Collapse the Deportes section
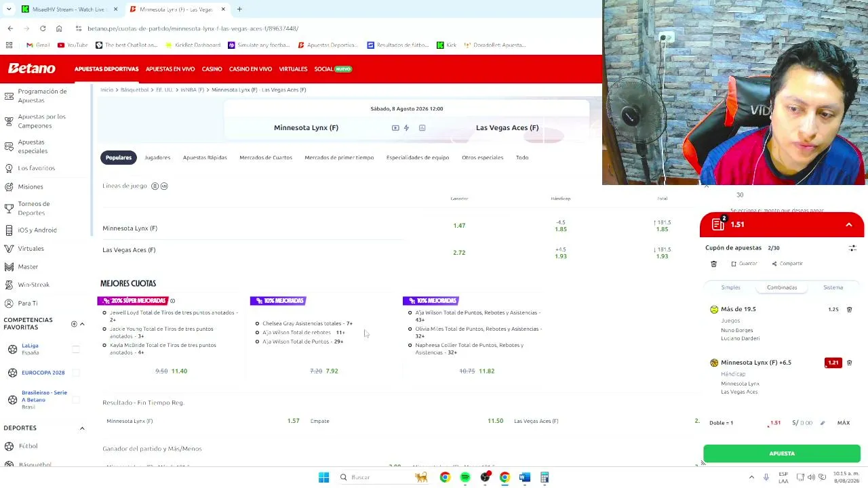Image resolution: width=868 pixels, height=488 pixels. [x=82, y=428]
